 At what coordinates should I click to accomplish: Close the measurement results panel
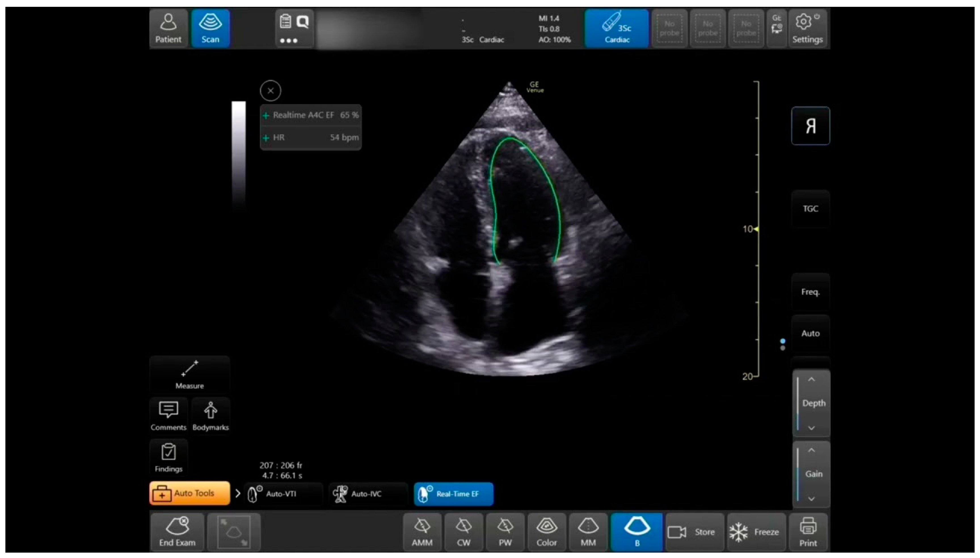click(270, 91)
